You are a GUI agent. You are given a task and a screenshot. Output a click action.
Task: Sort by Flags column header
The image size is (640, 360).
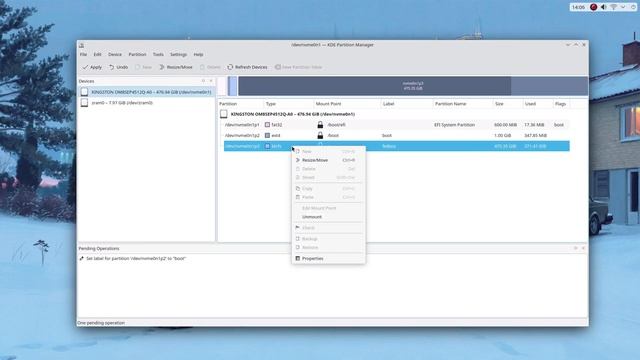[x=561, y=104]
